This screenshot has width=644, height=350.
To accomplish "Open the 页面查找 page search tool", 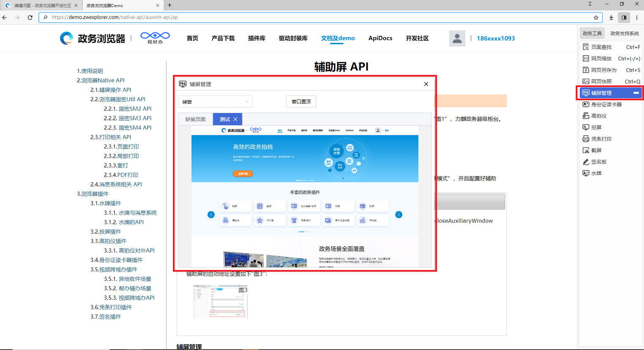I will tap(611, 47).
